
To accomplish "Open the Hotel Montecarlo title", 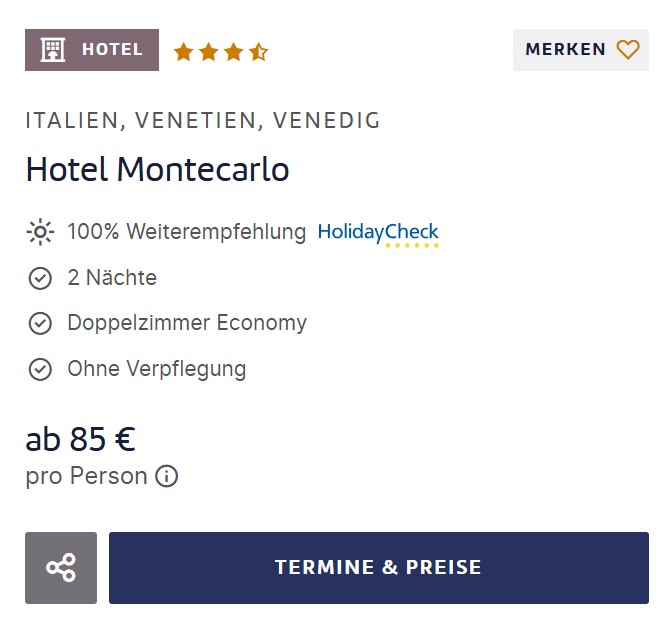I will click(157, 170).
